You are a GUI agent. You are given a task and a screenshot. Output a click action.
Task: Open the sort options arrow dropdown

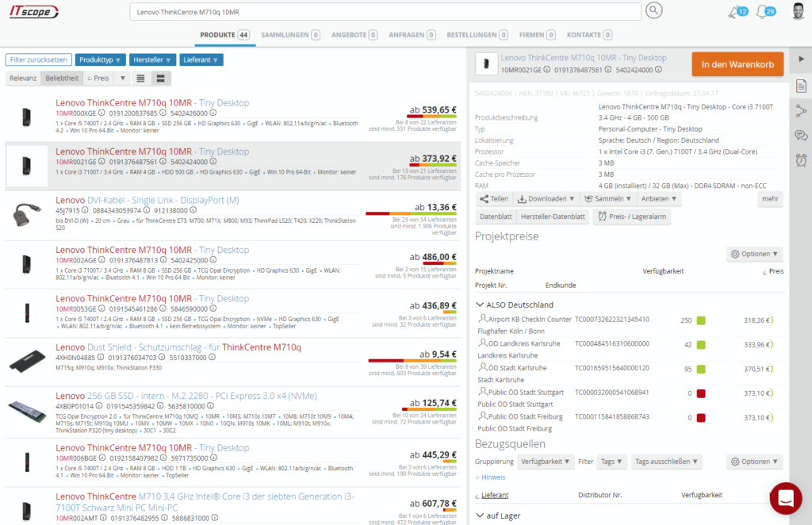point(123,79)
